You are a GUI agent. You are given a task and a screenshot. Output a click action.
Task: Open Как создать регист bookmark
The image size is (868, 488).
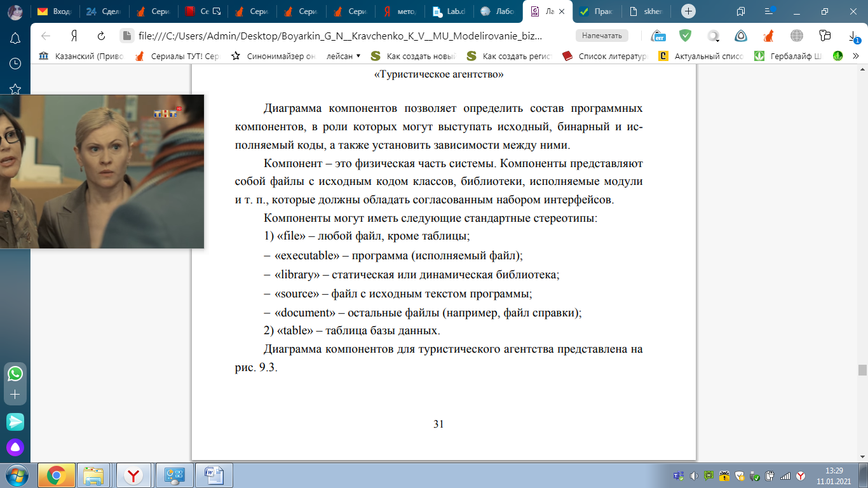[x=510, y=56]
